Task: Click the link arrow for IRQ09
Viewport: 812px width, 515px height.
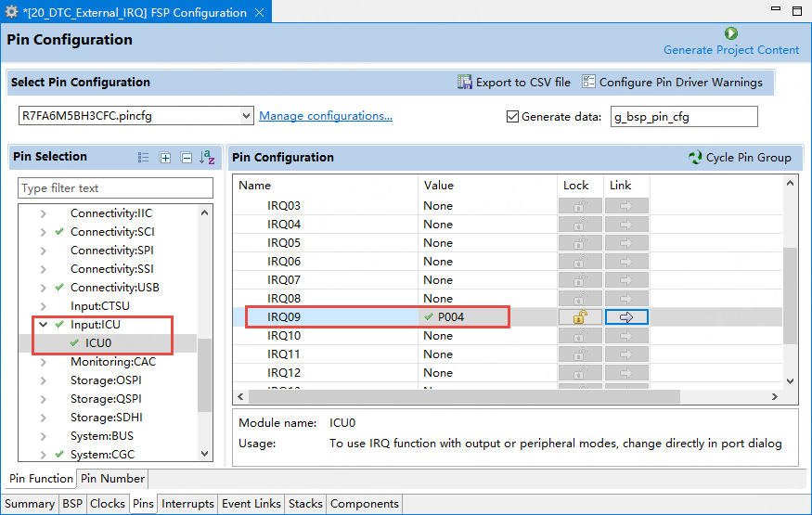Action: click(626, 317)
